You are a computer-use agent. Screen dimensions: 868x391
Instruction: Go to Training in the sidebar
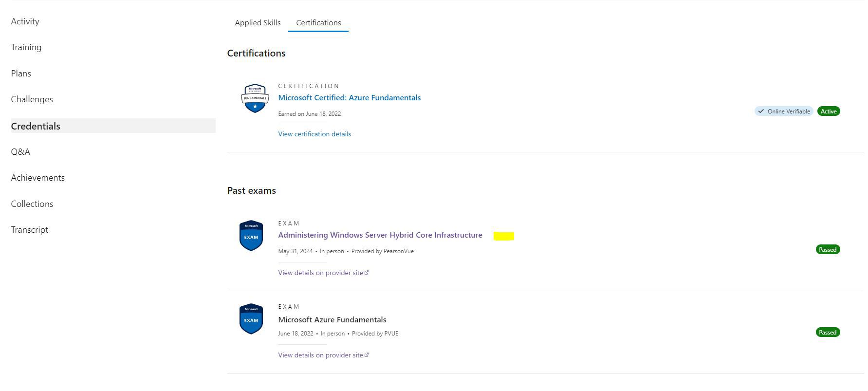tap(26, 47)
